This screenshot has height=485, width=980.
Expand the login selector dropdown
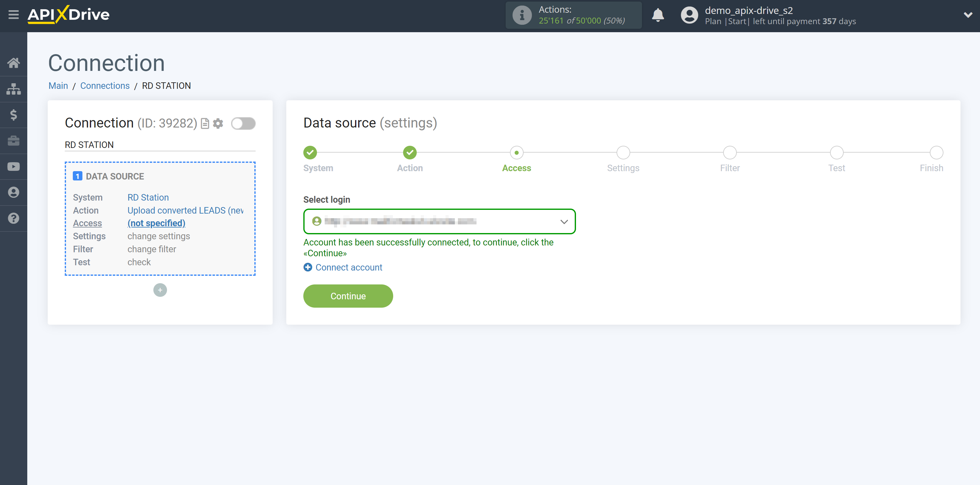(x=563, y=221)
